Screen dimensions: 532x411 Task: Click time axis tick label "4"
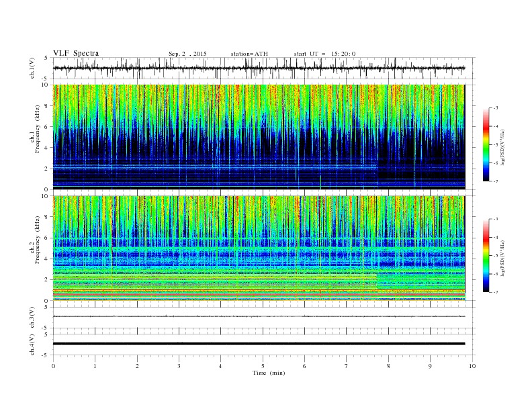220,366
